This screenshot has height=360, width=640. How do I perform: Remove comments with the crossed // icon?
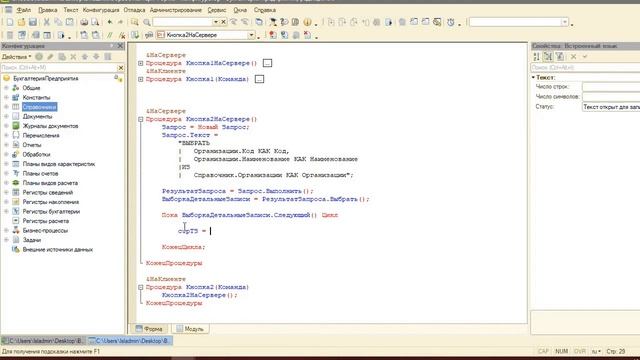tap(121, 35)
